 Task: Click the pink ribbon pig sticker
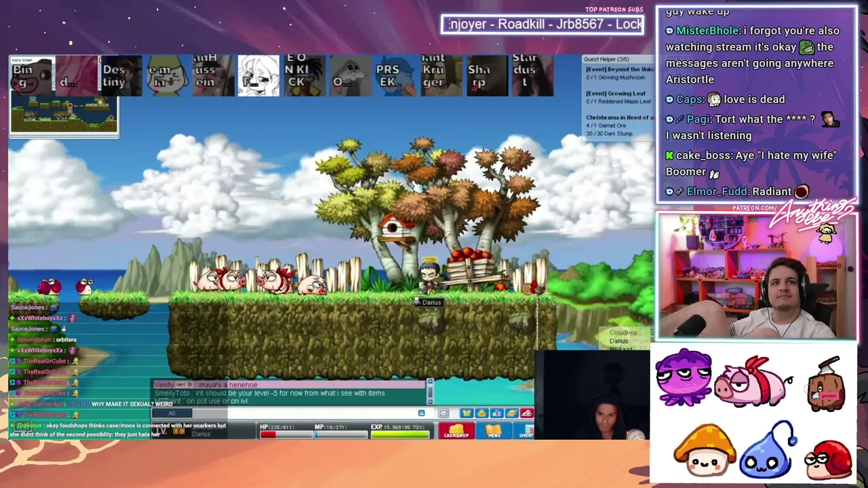tap(753, 384)
